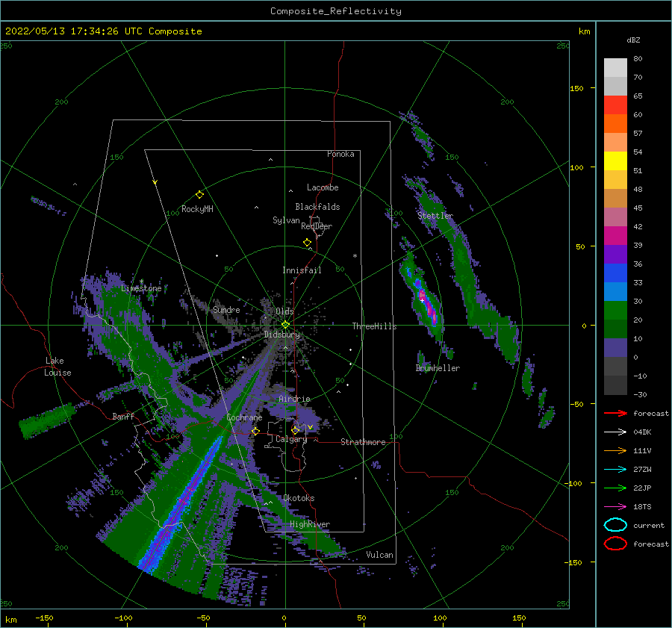Click the 0 dBZ purple swatch

pyautogui.click(x=615, y=348)
